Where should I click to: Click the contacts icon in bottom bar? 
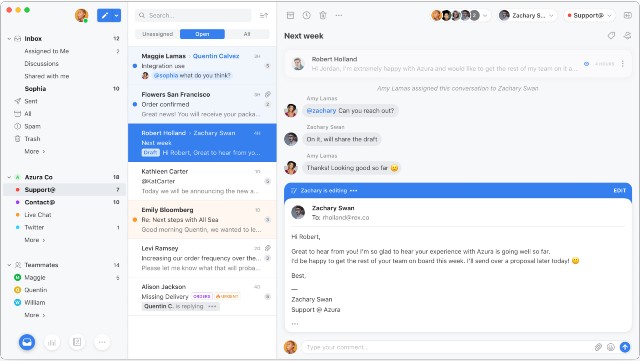click(77, 342)
